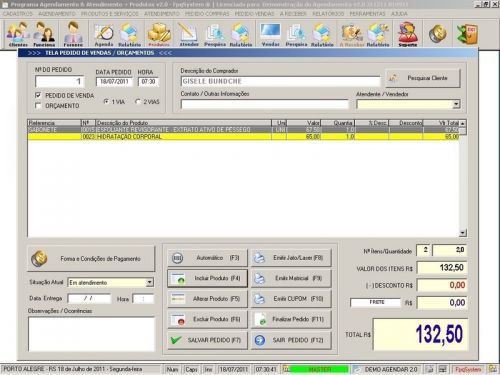Open the Relatório icon left of A Receber
The image size is (500, 375).
tap(322, 34)
